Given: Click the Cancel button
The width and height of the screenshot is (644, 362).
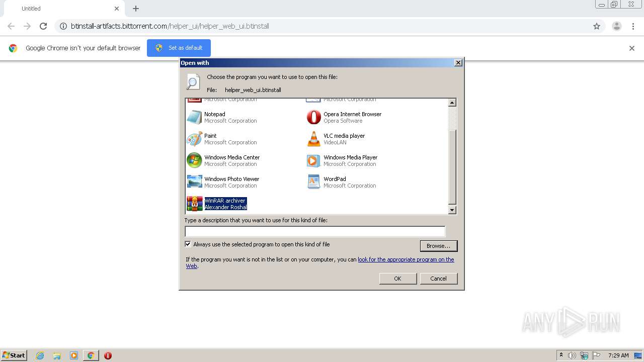Looking at the screenshot, I should 438,279.
